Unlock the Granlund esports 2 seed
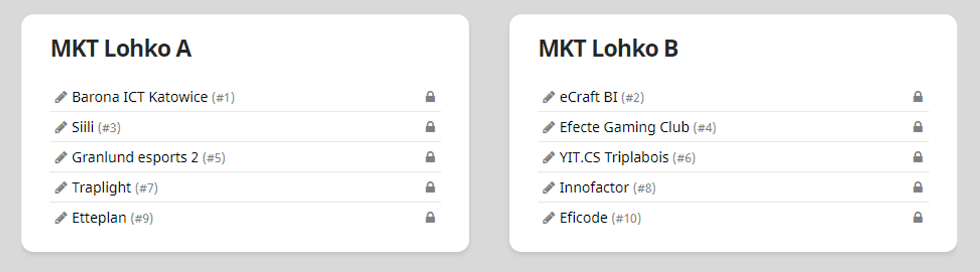The width and height of the screenshot is (980, 272). tap(430, 157)
